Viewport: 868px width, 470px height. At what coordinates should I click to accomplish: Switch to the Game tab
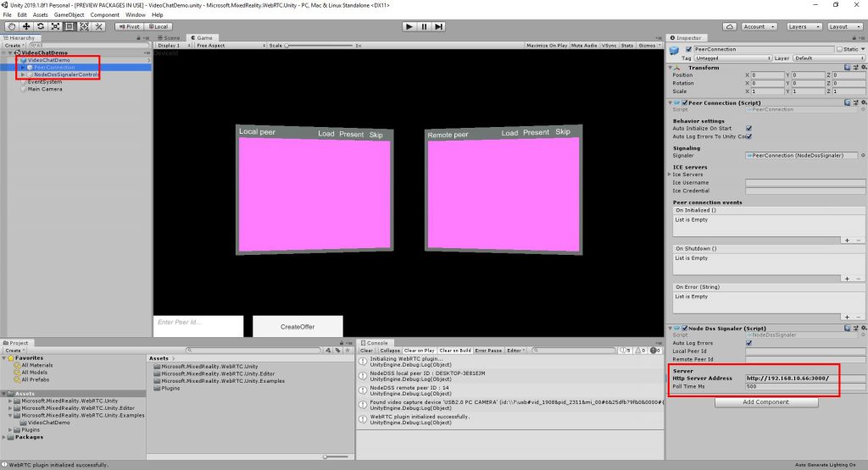tap(202, 37)
